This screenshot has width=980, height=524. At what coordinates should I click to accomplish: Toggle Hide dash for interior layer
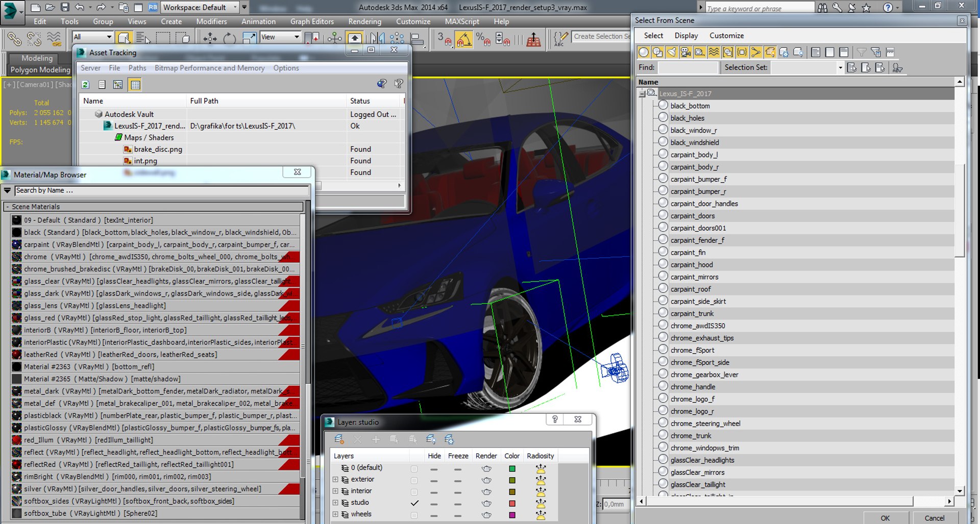pyautogui.click(x=433, y=492)
